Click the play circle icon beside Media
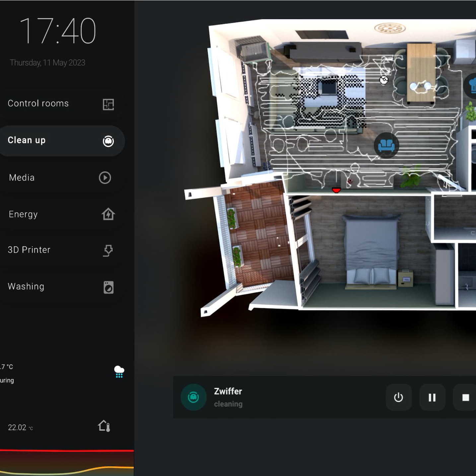This screenshot has width=476, height=476. [x=105, y=178]
